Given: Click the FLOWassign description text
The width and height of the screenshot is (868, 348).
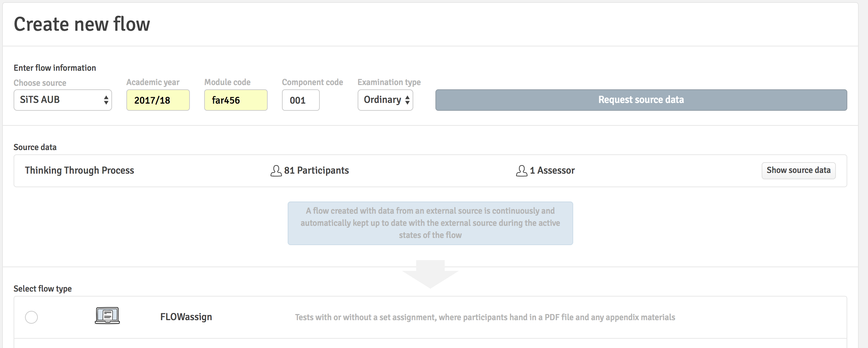Looking at the screenshot, I should tap(485, 317).
